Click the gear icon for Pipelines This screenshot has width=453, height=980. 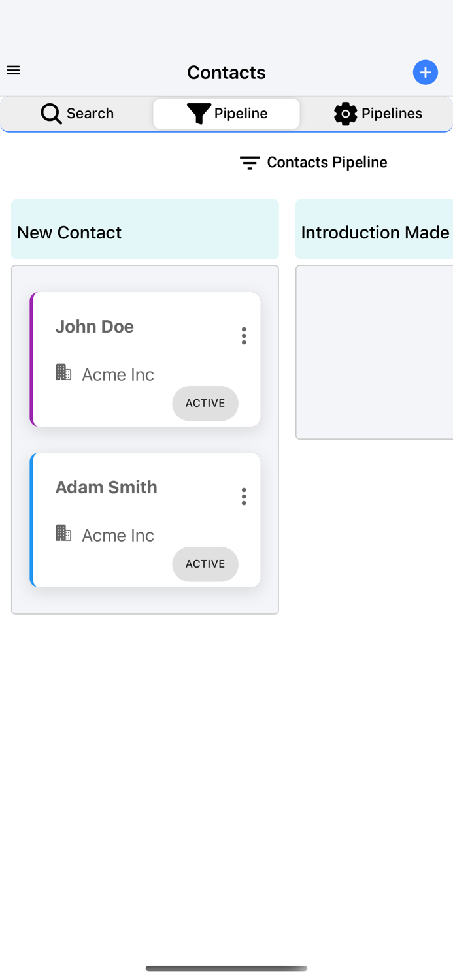click(x=345, y=114)
